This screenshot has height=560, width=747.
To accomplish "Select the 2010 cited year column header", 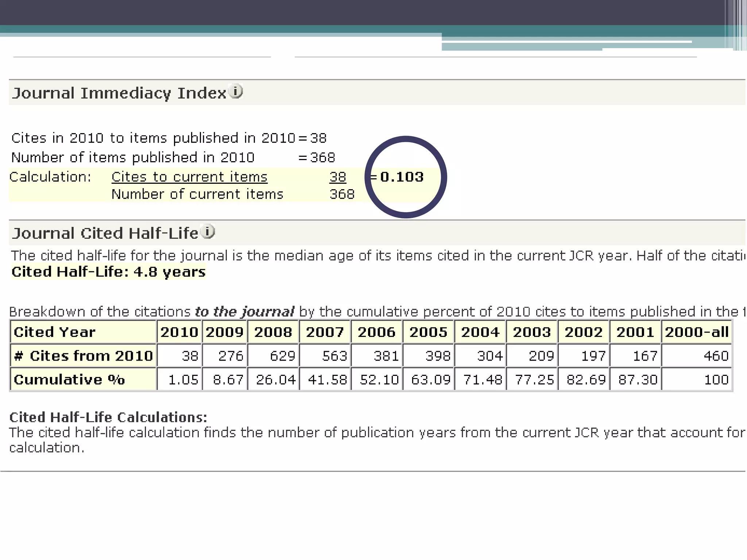I will pos(179,332).
